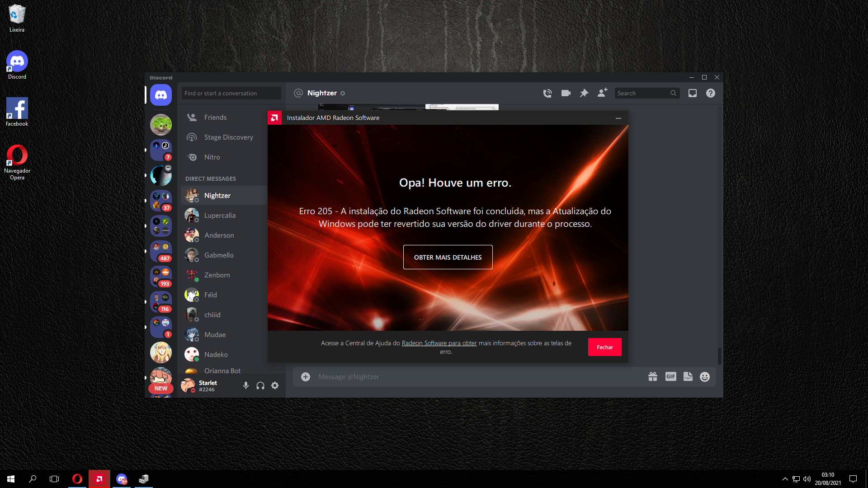Open Féld direct message
The width and height of the screenshot is (868, 488).
tap(224, 295)
